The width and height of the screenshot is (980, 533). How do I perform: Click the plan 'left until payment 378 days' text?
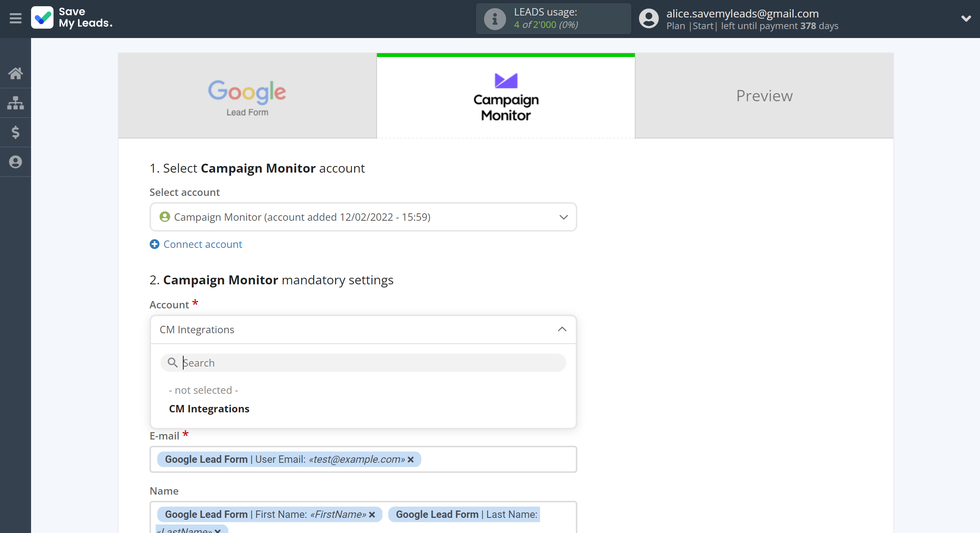tap(780, 26)
